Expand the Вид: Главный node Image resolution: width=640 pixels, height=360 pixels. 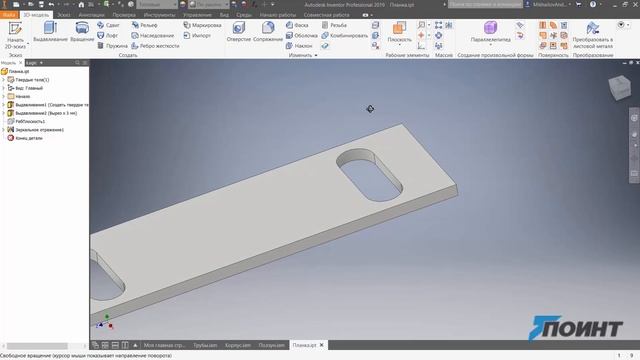[x=4, y=88]
